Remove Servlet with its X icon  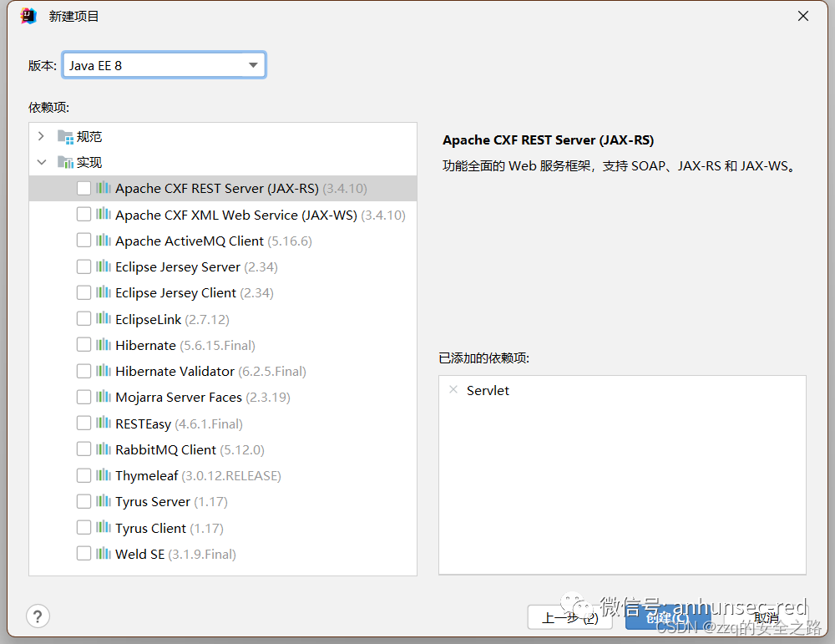point(453,390)
